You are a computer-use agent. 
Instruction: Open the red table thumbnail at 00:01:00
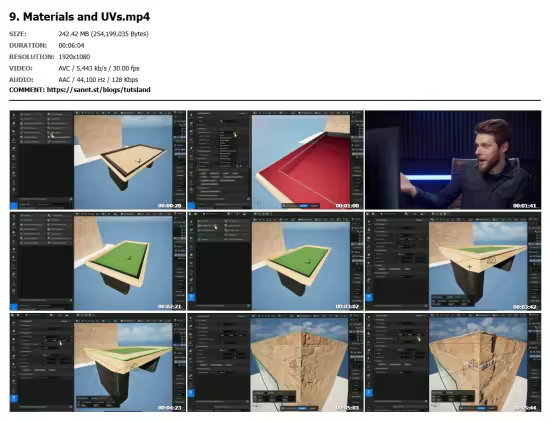275,160
